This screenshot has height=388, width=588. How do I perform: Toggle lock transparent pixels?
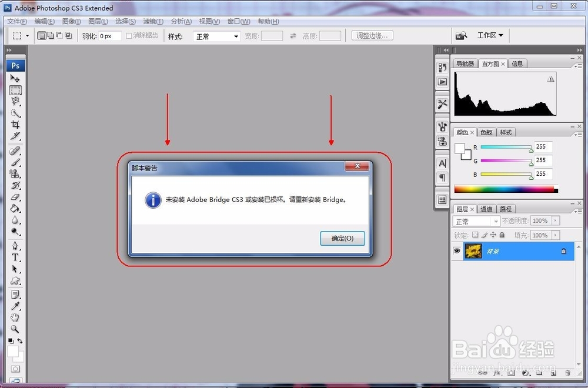coord(475,235)
